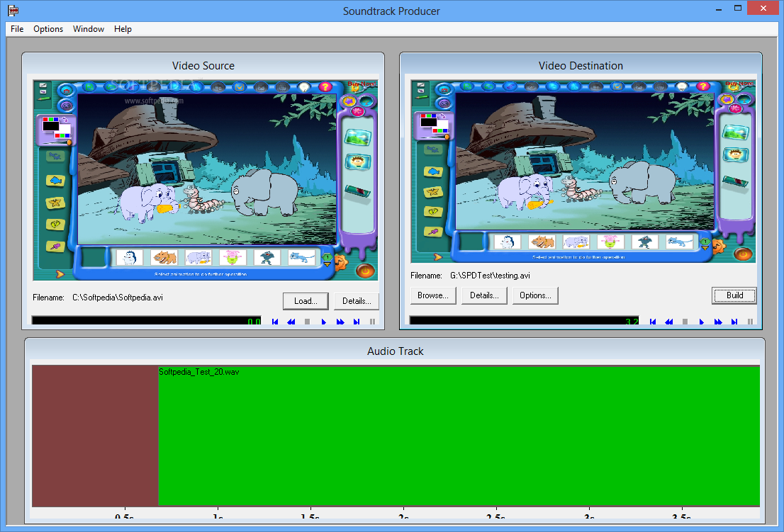The image size is (784, 532).
Task: Click the destination filename G:\SPDTest\testing.avi
Action: coord(490,276)
